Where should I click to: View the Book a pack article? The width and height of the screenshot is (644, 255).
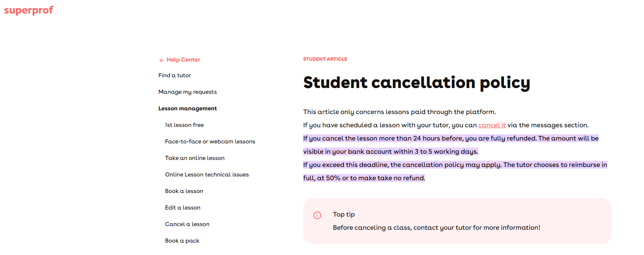coord(182,241)
